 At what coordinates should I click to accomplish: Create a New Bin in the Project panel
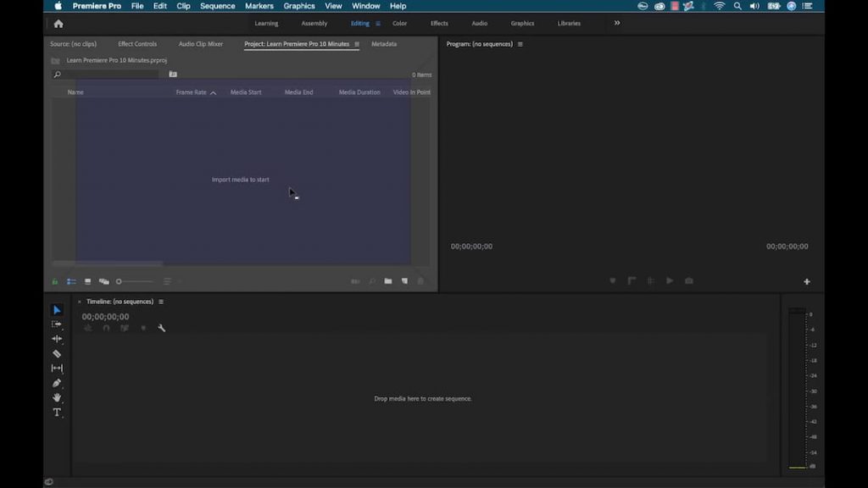[387, 281]
